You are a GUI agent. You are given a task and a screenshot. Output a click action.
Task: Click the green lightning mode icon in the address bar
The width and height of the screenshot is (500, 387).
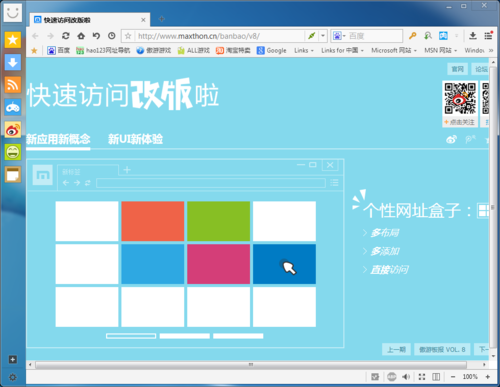pyautogui.click(x=311, y=36)
